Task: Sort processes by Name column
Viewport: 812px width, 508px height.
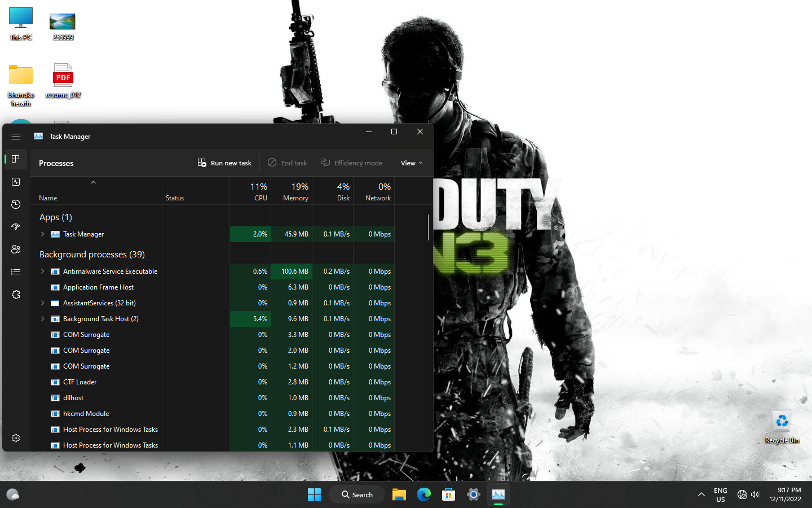Action: point(96,191)
